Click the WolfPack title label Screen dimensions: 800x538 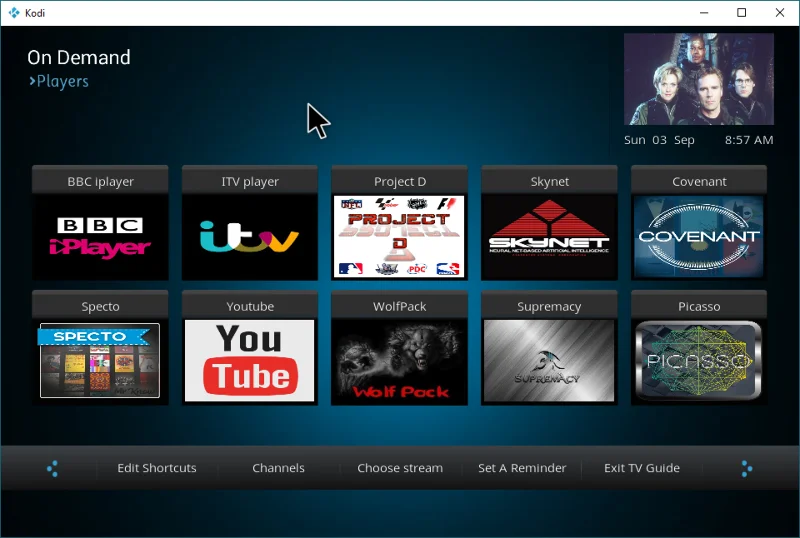[x=399, y=306]
